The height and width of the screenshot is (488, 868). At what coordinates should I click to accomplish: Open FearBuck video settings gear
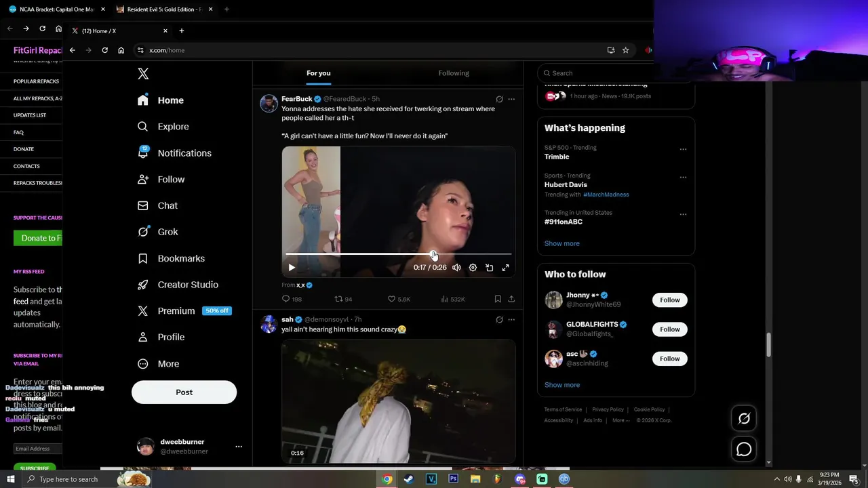[x=473, y=268]
